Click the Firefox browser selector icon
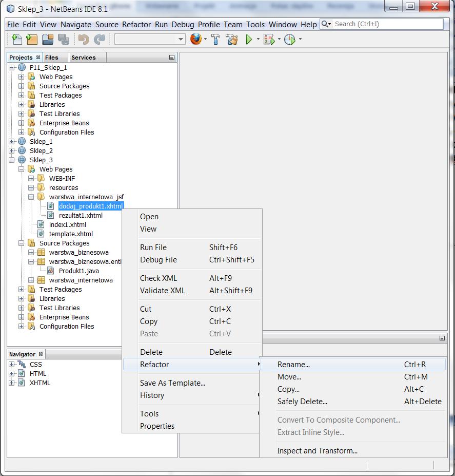Image resolution: width=455 pixels, height=476 pixels. 196,39
